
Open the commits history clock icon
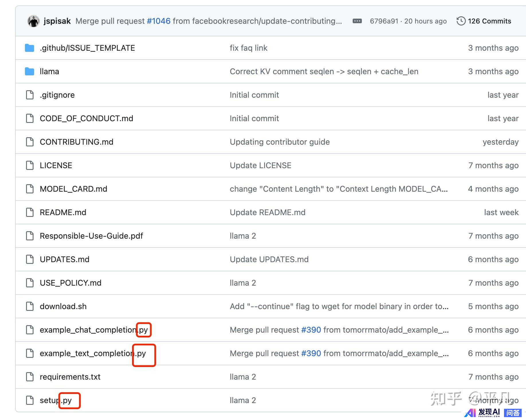[x=461, y=21]
